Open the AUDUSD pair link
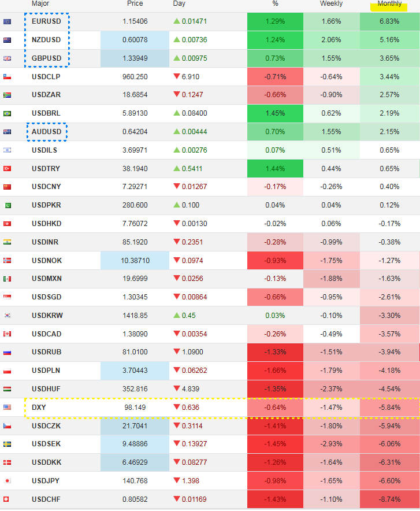Viewport: 420px width, 511px height. point(46,132)
